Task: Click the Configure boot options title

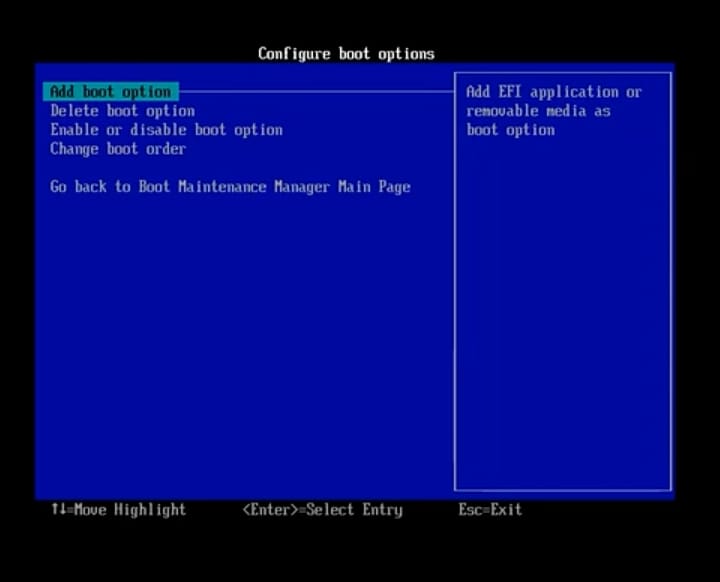Action: pos(346,54)
